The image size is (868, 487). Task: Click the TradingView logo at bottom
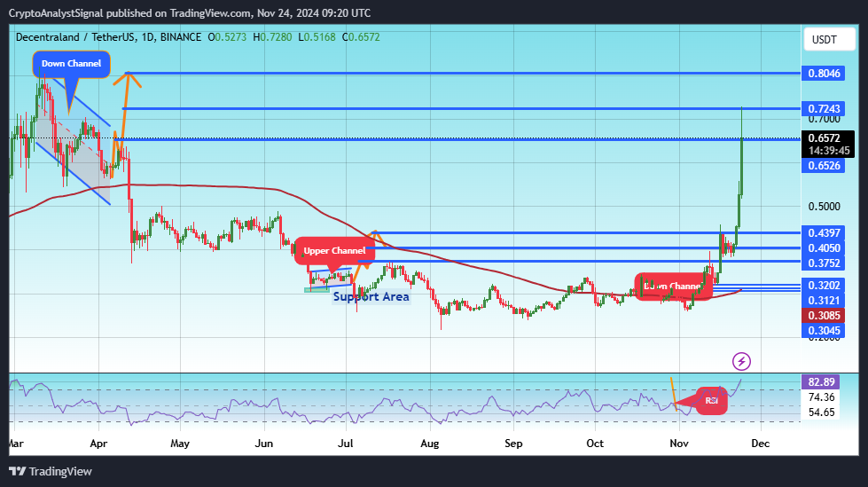click(x=51, y=472)
